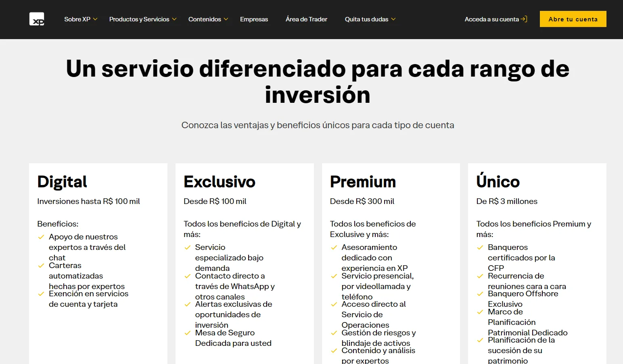623x364 pixels.
Task: Click the Carteras automatizadas benefit text
Action: click(87, 276)
